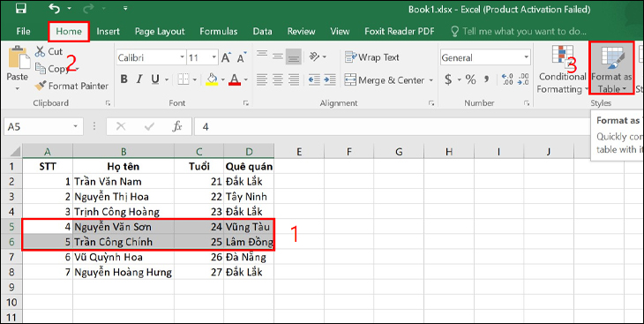Open the Font group dialog launcher
644x324 pixels.
point(245,103)
